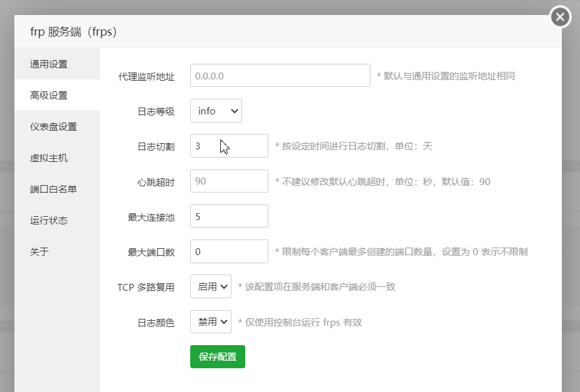Open the 关于 tab
Viewport: 580px width, 392px height.
pyautogui.click(x=58, y=251)
